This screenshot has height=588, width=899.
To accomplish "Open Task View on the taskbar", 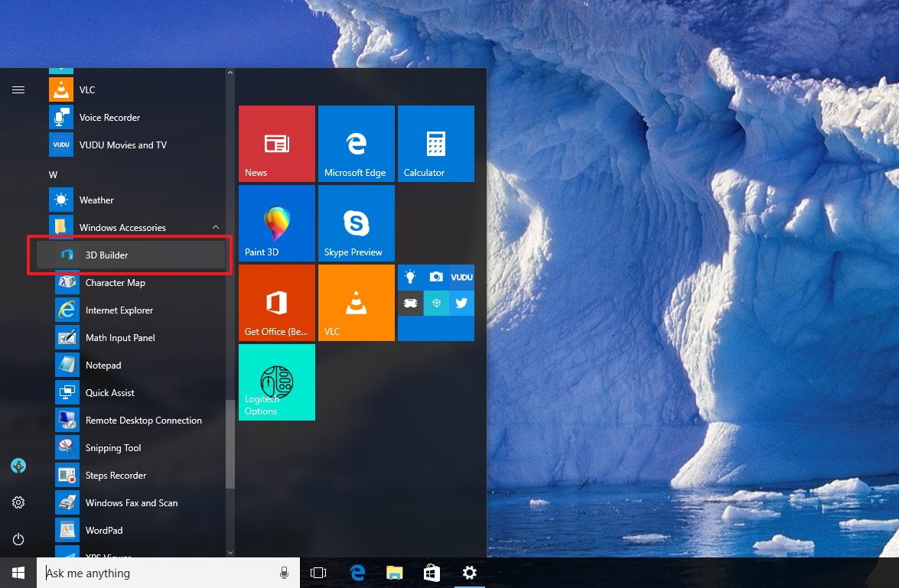I will tap(318, 573).
